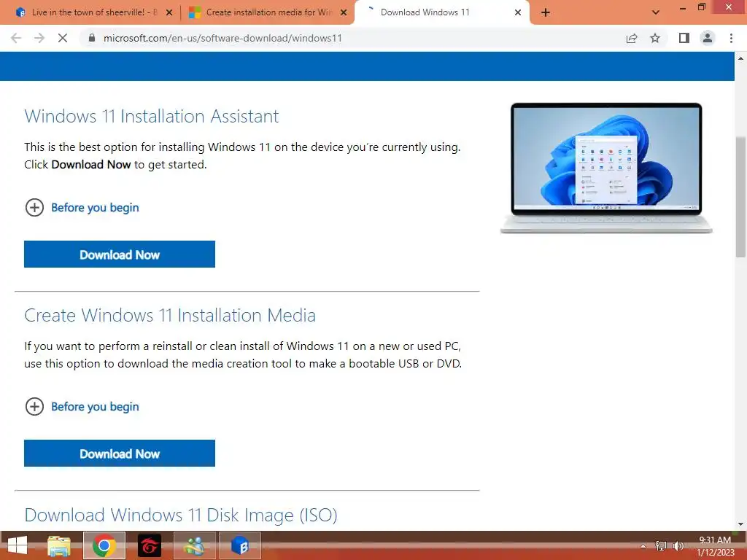Open File Explorer from the taskbar
Viewport: 747px width, 560px height.
59,545
